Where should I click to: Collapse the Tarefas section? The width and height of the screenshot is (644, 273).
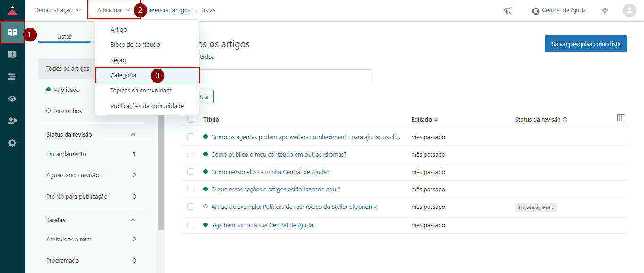[x=133, y=220]
